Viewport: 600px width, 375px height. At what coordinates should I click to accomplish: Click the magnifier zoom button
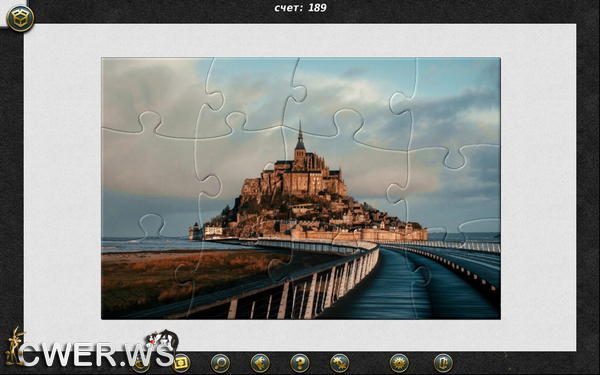click(220, 363)
